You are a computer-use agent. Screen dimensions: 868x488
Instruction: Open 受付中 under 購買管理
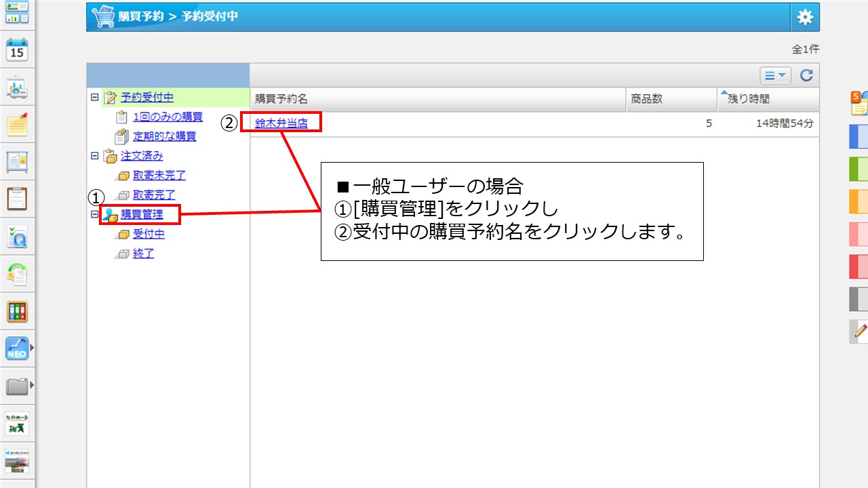coord(149,235)
